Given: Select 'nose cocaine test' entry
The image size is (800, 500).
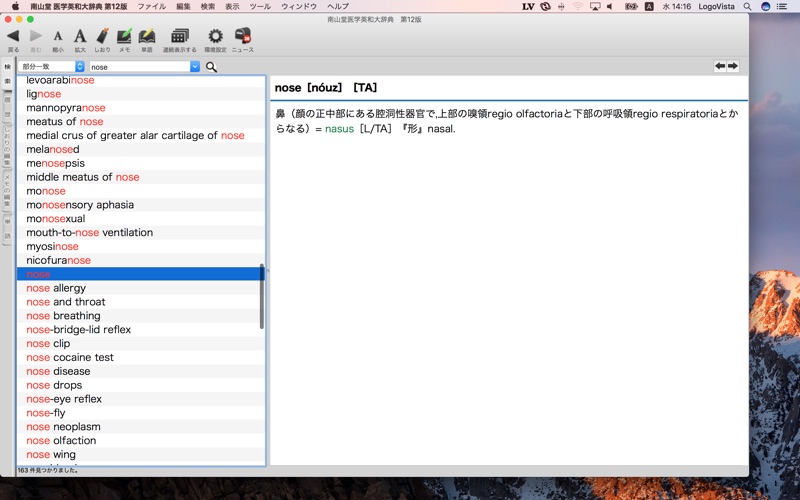Looking at the screenshot, I should click(141, 357).
